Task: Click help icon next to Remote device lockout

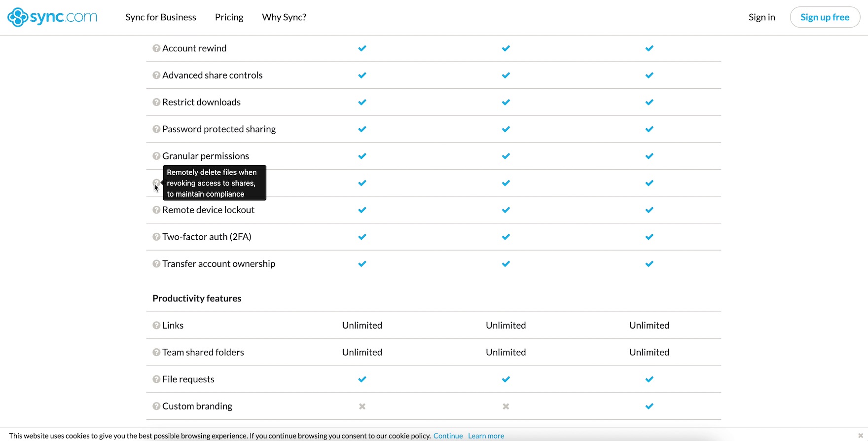Action: click(156, 210)
